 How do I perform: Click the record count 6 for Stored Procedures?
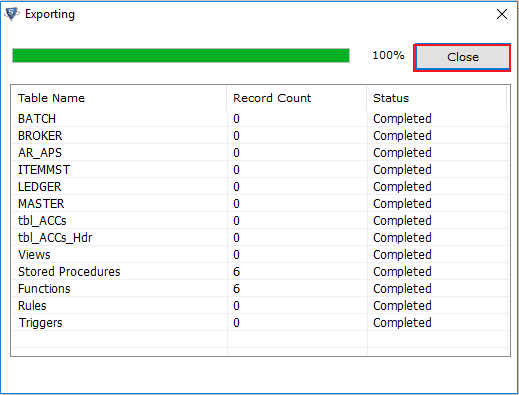[x=236, y=272]
